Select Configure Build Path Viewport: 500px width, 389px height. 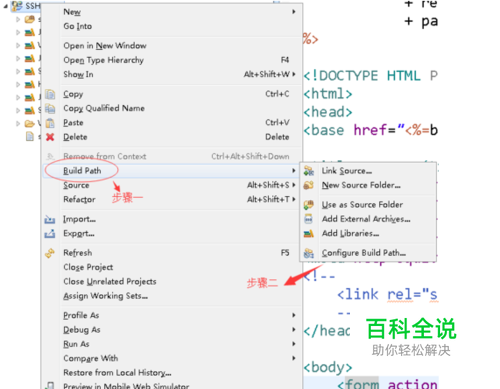point(364,253)
